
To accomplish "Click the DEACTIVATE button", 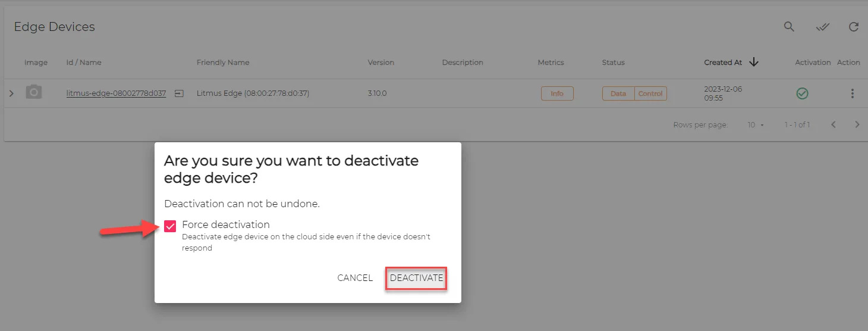I will coord(416,278).
